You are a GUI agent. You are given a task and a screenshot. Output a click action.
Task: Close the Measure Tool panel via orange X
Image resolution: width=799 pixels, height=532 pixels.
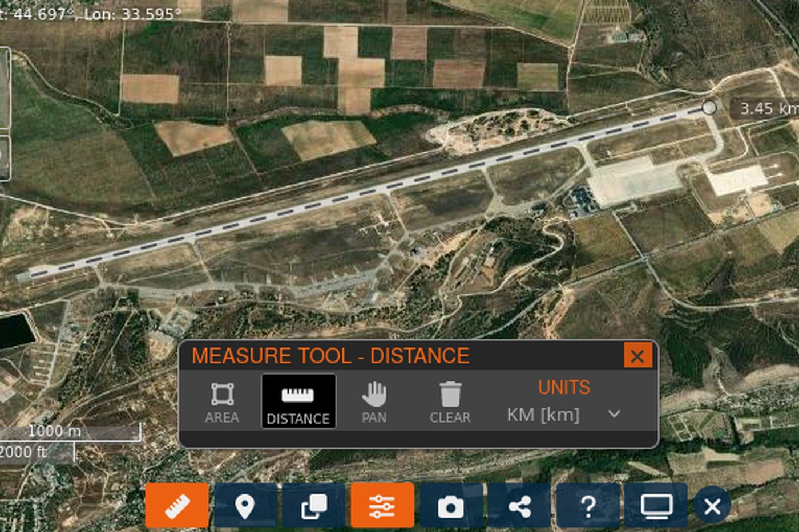tap(637, 356)
